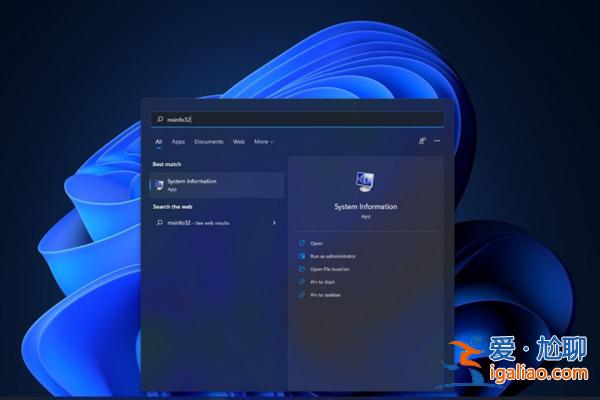Click the Open file location folder icon
Screen dimensions: 600x400
[301, 269]
